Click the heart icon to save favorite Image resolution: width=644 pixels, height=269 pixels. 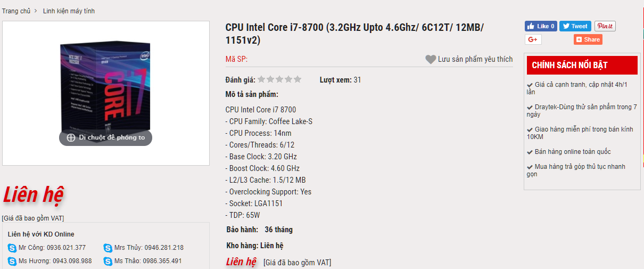click(431, 59)
